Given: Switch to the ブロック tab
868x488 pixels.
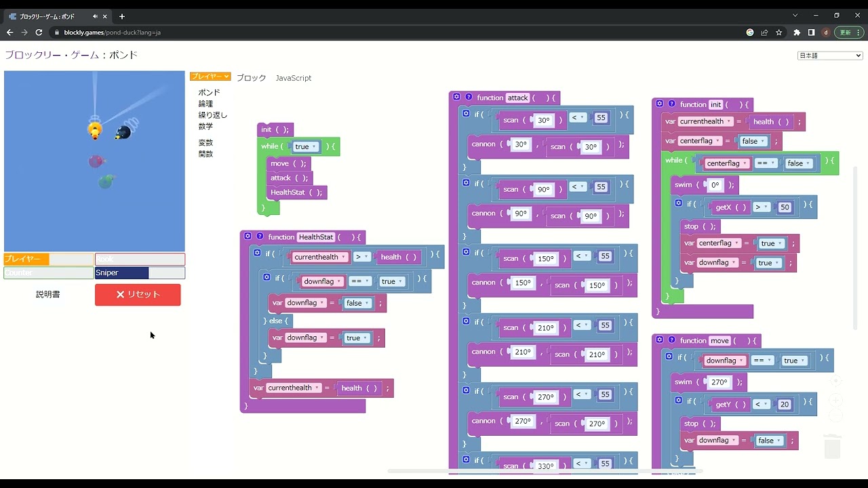Looking at the screenshot, I should tap(252, 78).
